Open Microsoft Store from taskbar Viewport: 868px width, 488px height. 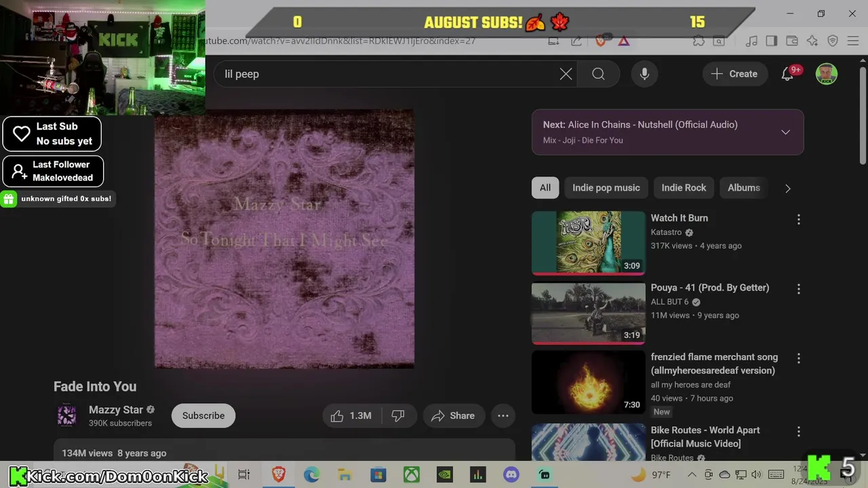(378, 474)
